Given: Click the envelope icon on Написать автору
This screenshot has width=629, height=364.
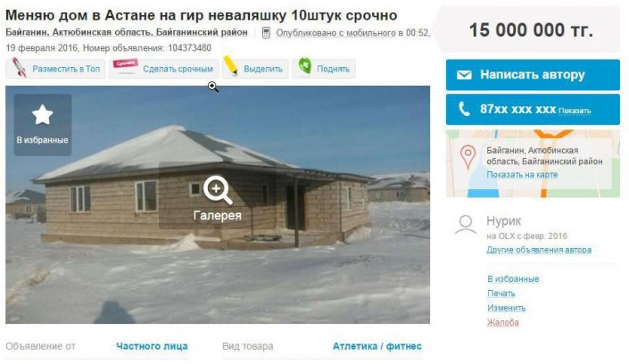Looking at the screenshot, I should [464, 75].
